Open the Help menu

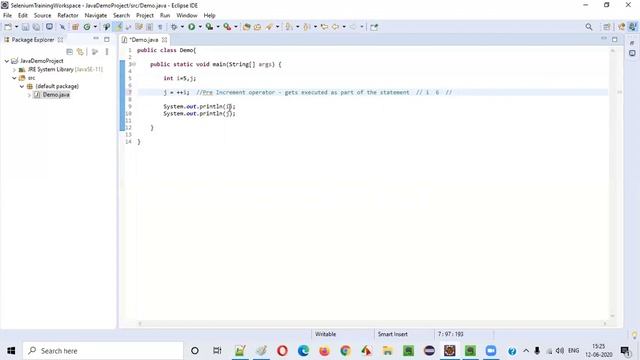click(209, 16)
